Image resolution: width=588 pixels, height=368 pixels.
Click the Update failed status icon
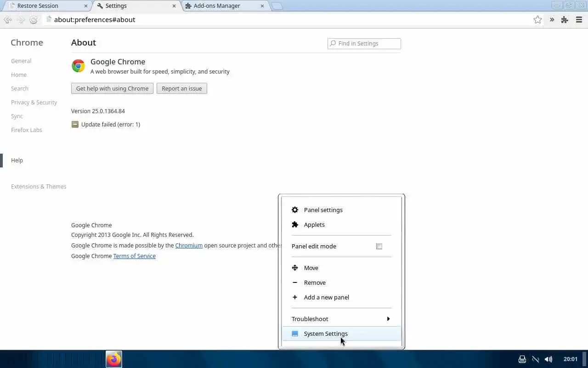click(75, 124)
